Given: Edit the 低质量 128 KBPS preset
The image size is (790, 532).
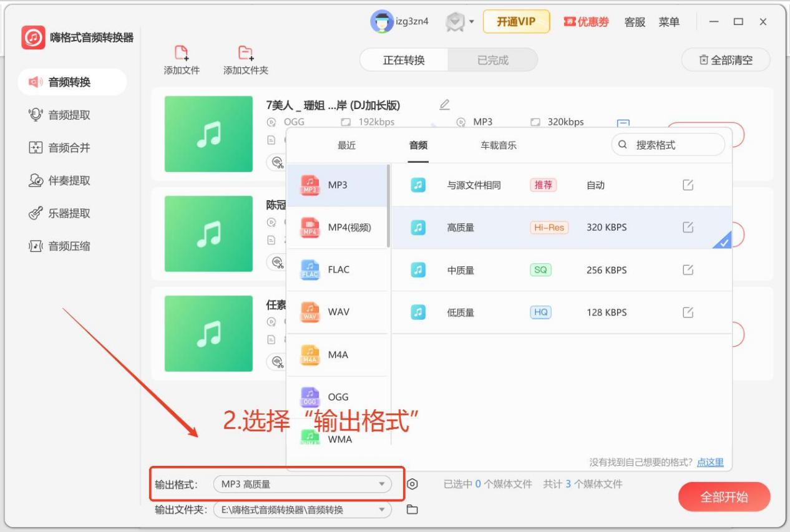Looking at the screenshot, I should click(688, 312).
